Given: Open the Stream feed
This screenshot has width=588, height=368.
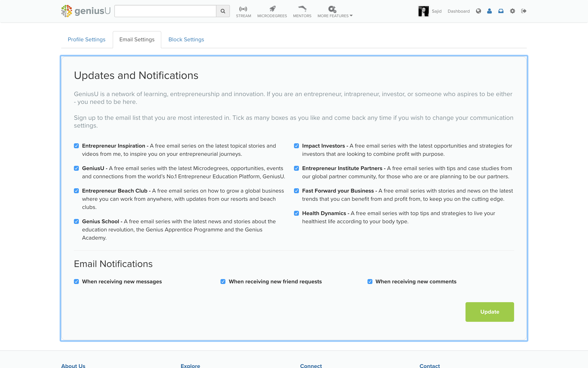Looking at the screenshot, I should 243,12.
